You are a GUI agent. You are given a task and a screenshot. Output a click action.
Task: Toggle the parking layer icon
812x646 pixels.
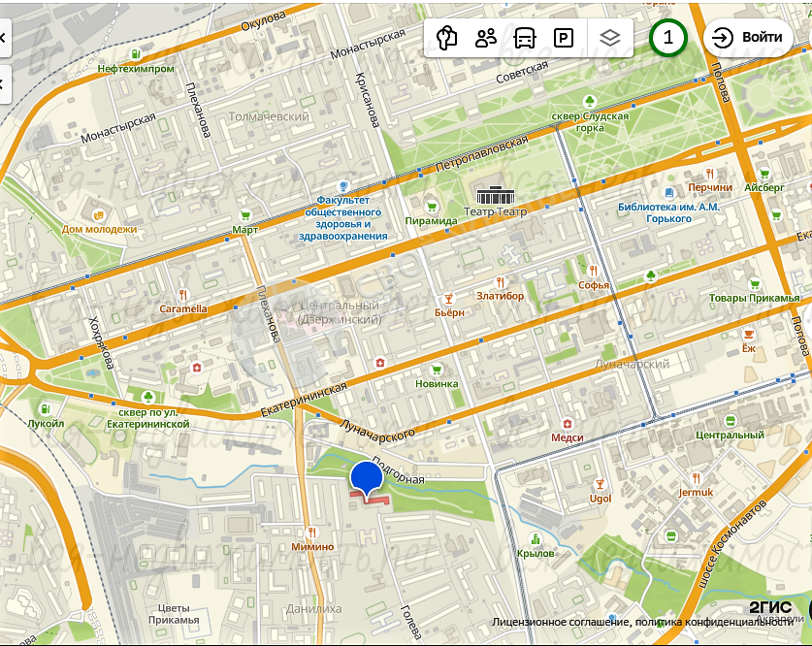pyautogui.click(x=563, y=38)
